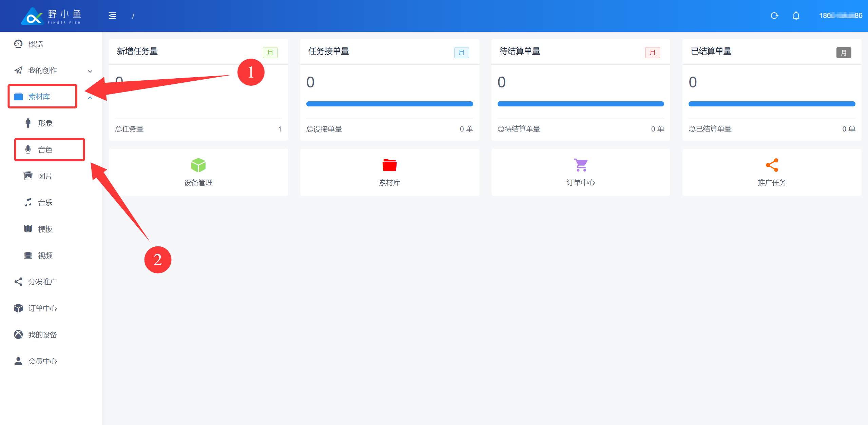Open the account phone number menu
Viewport: 868px width, 425px height.
(840, 16)
